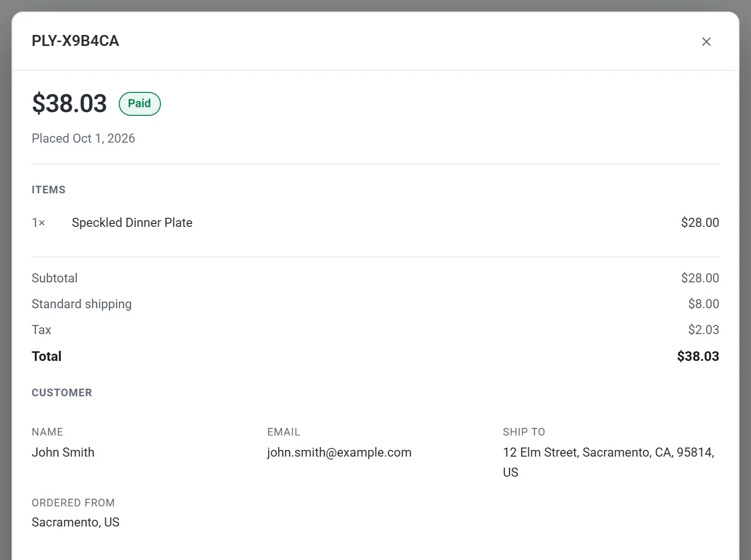The height and width of the screenshot is (560, 751).
Task: Click the Standard shipping label
Action: click(x=81, y=304)
